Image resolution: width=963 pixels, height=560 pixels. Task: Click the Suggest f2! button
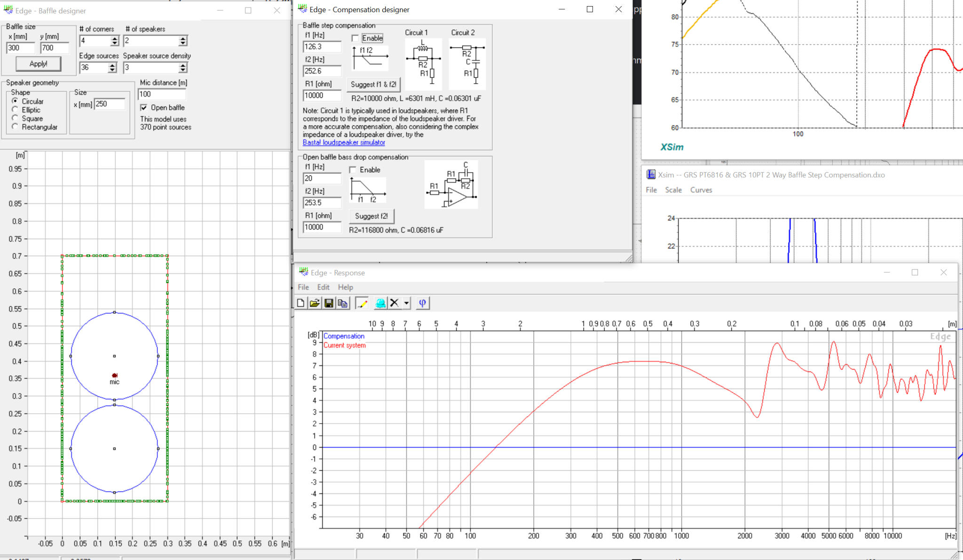coord(371,216)
